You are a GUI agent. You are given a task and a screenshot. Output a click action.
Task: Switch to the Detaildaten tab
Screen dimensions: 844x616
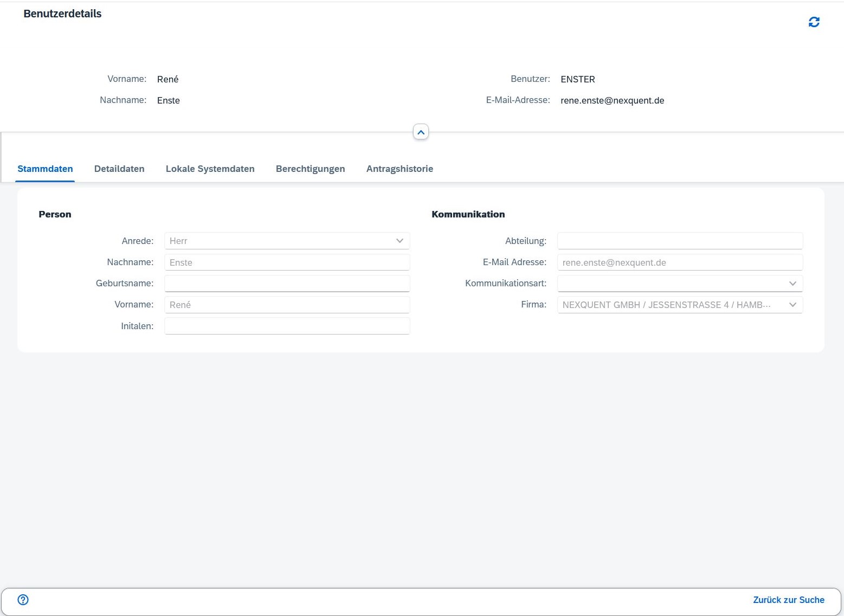[119, 169]
